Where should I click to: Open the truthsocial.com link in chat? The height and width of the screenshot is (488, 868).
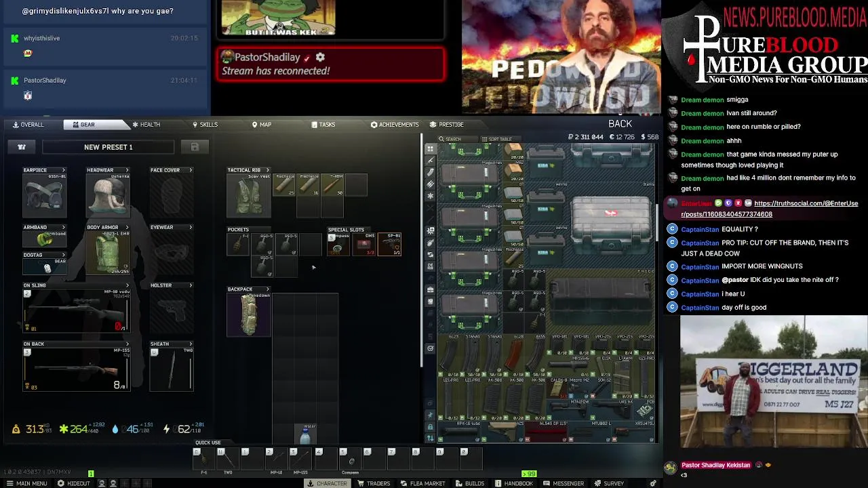pyautogui.click(x=769, y=209)
